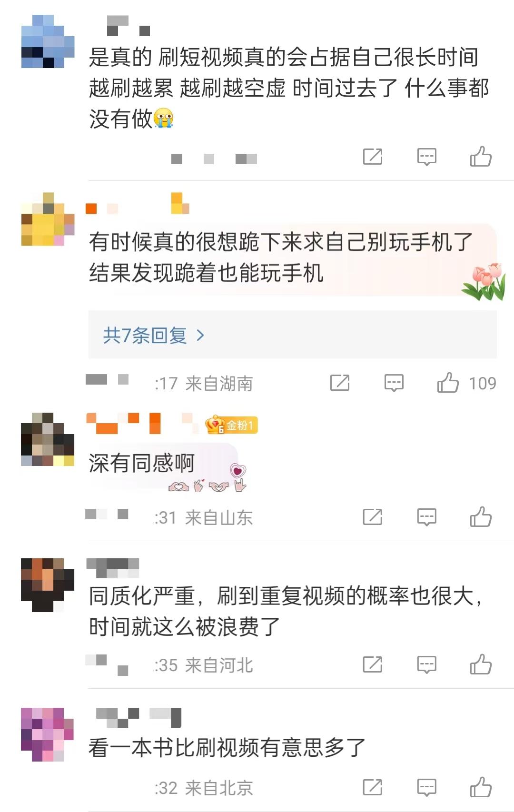
Task: Open the comment text 看一本书比刷视频有意思多了
Action: coord(227,747)
